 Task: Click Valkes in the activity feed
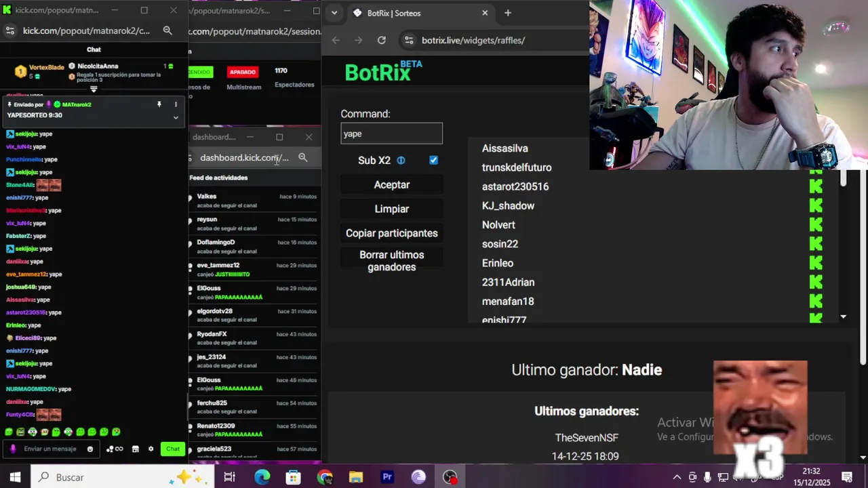pyautogui.click(x=206, y=197)
